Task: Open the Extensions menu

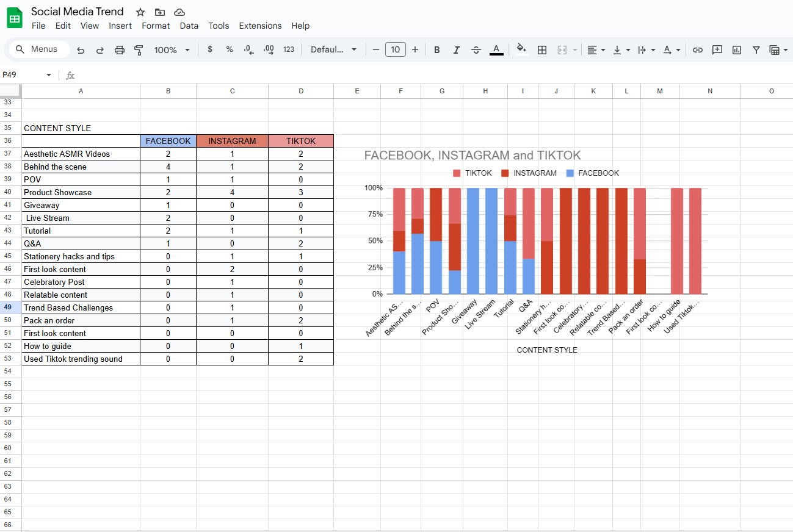Action: 260,26
